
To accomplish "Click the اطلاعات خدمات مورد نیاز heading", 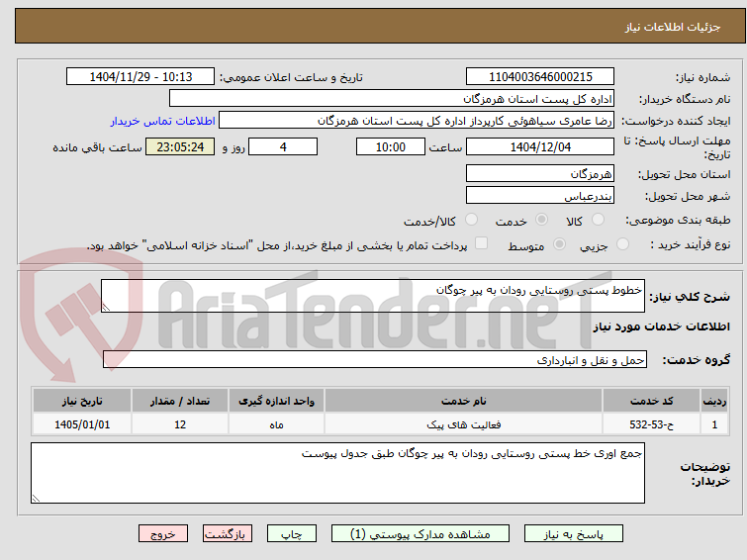I will (661, 327).
